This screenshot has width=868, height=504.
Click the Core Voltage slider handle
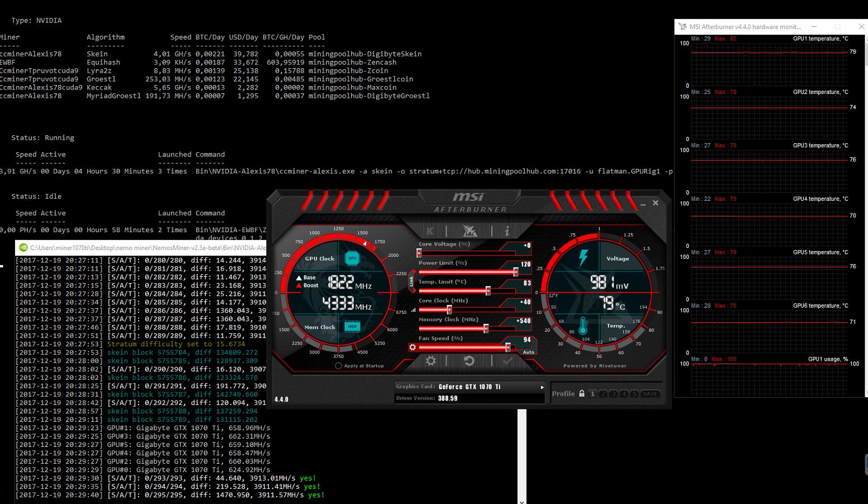click(x=419, y=253)
